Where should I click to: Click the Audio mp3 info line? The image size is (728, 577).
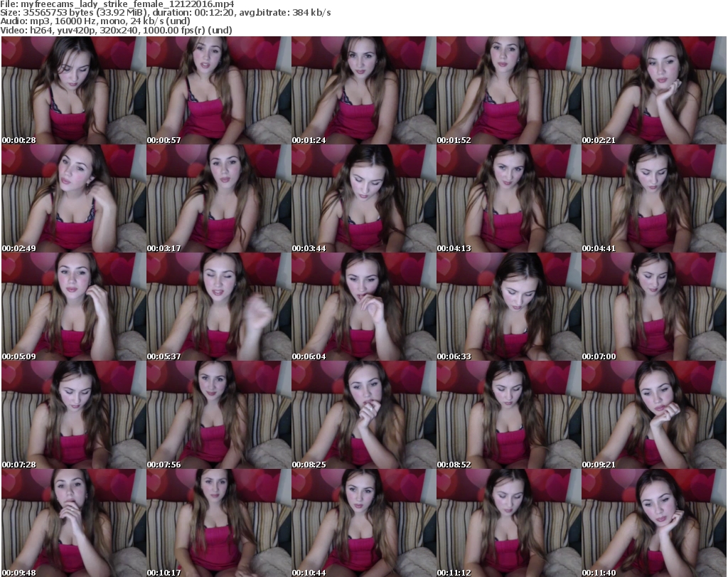95,21
